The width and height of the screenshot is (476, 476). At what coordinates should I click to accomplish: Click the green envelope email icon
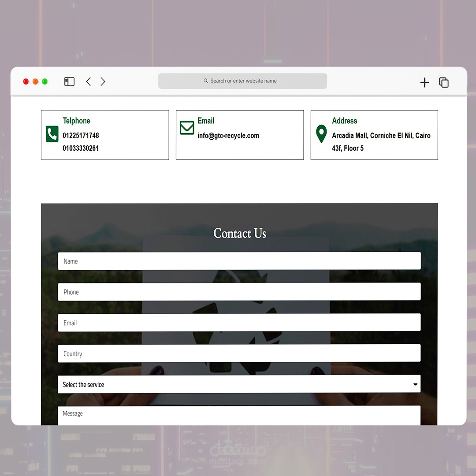coord(187,127)
